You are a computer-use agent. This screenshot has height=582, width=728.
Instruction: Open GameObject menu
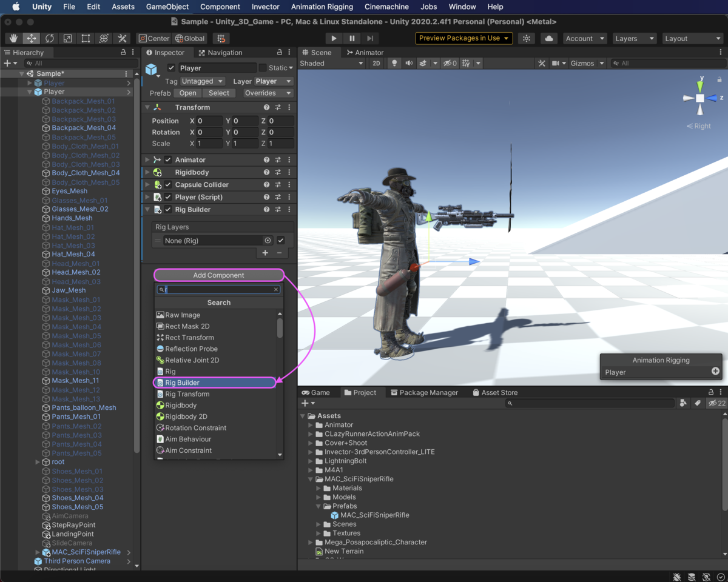167,7
